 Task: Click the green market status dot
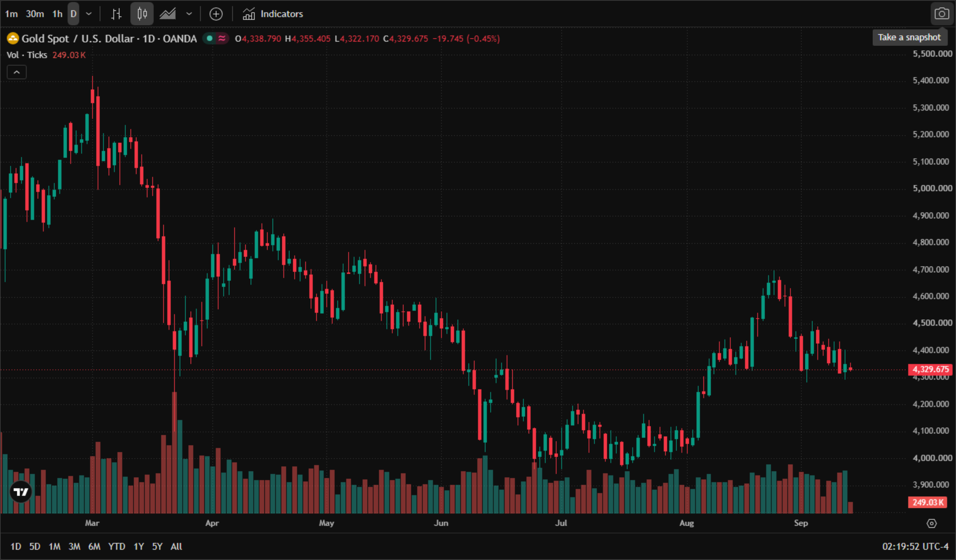tap(209, 38)
